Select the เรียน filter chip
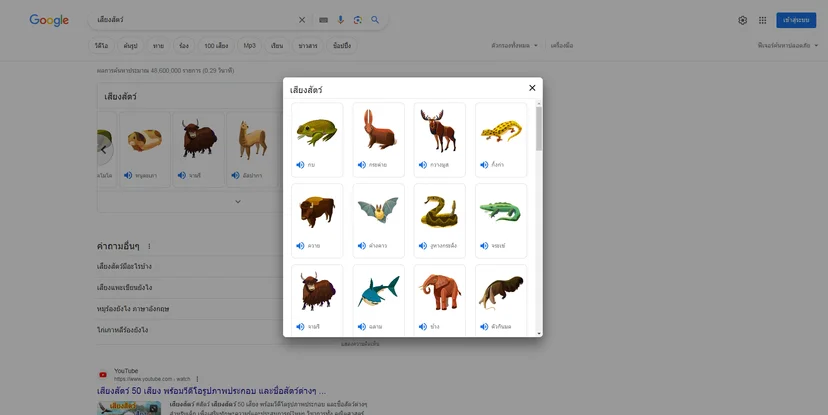 pos(277,46)
